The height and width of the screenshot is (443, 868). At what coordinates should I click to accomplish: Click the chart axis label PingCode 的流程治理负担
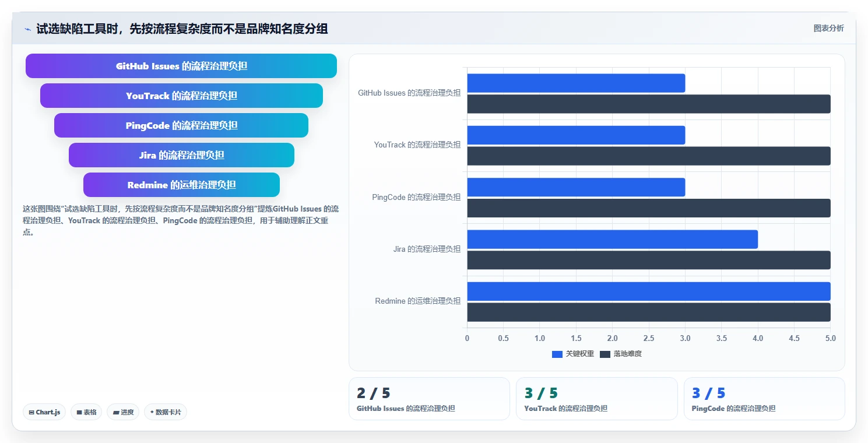coord(417,197)
